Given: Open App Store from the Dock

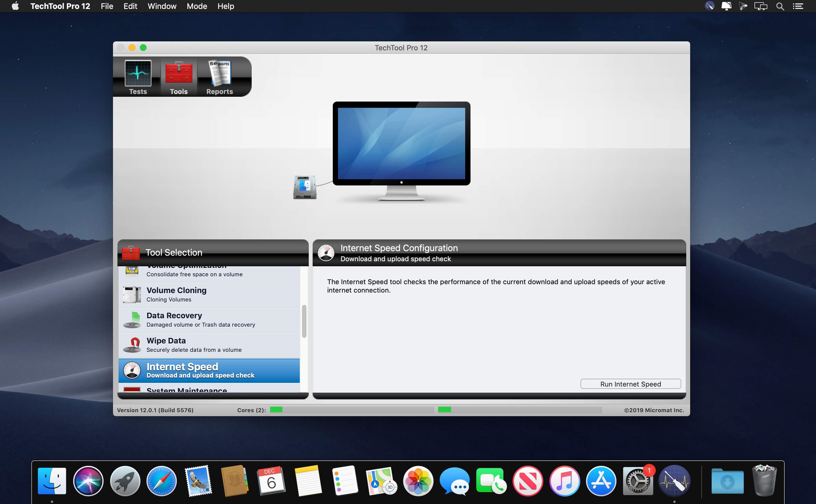Looking at the screenshot, I should click(x=601, y=481).
